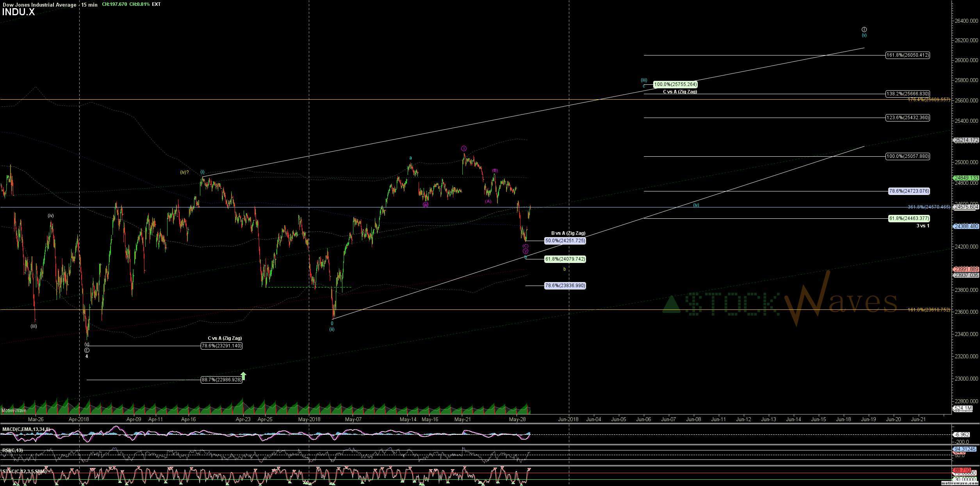980x486 pixels.
Task: Click the red 88.710 stochastic value marker
Action: [962, 470]
